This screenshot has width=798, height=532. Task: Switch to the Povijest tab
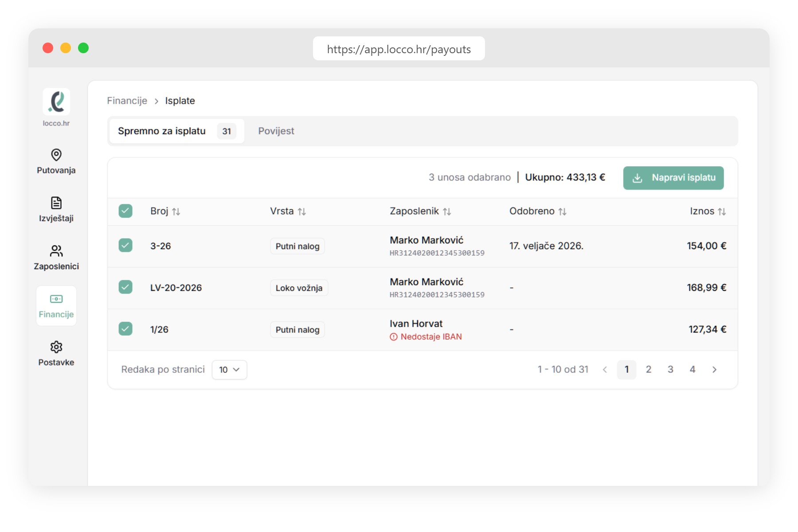click(276, 131)
